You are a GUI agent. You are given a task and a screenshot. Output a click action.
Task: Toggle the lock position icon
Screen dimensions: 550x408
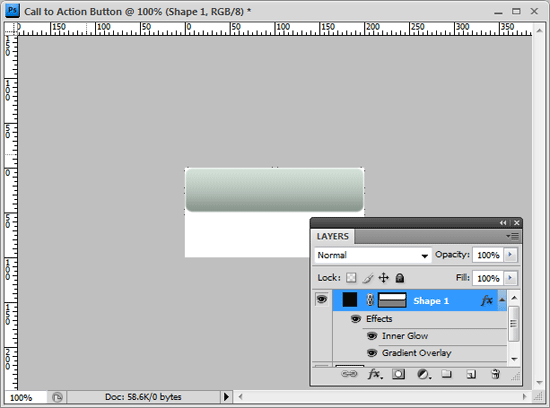(384, 278)
